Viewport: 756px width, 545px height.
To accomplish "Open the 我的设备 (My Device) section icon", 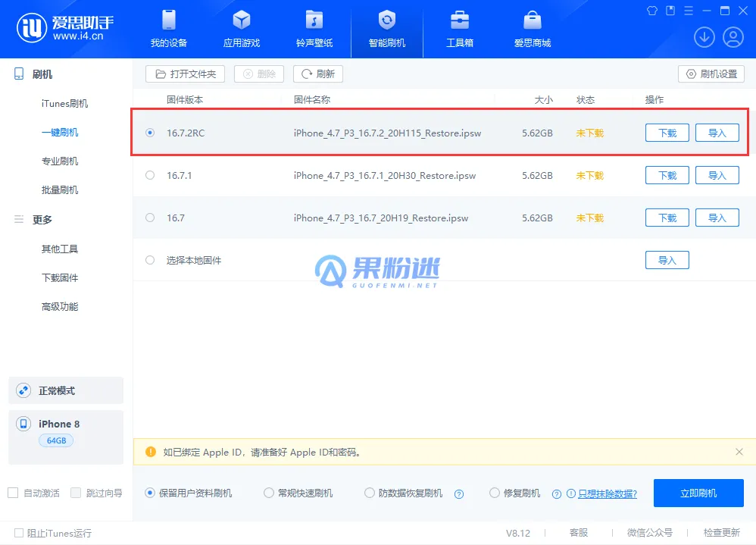I will click(x=169, y=20).
